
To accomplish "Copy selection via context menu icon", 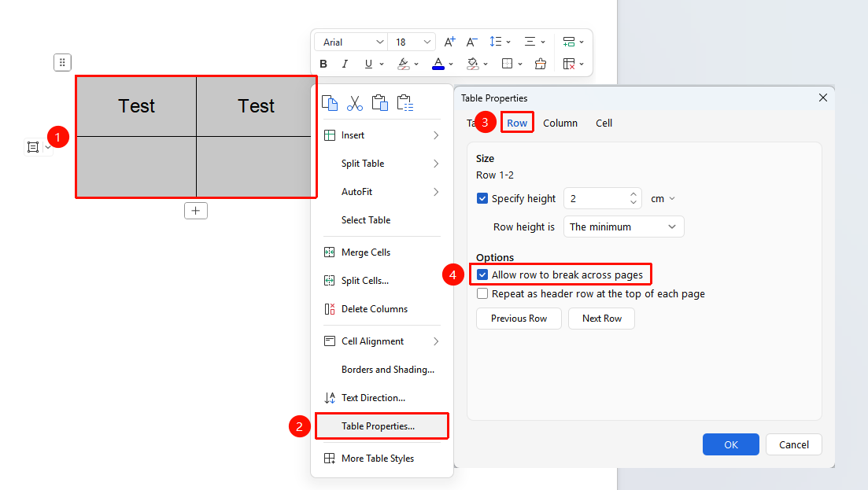I will coord(330,103).
